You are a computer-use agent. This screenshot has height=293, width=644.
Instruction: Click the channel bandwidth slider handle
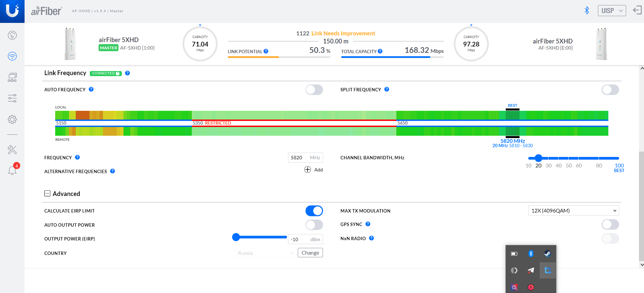click(538, 158)
